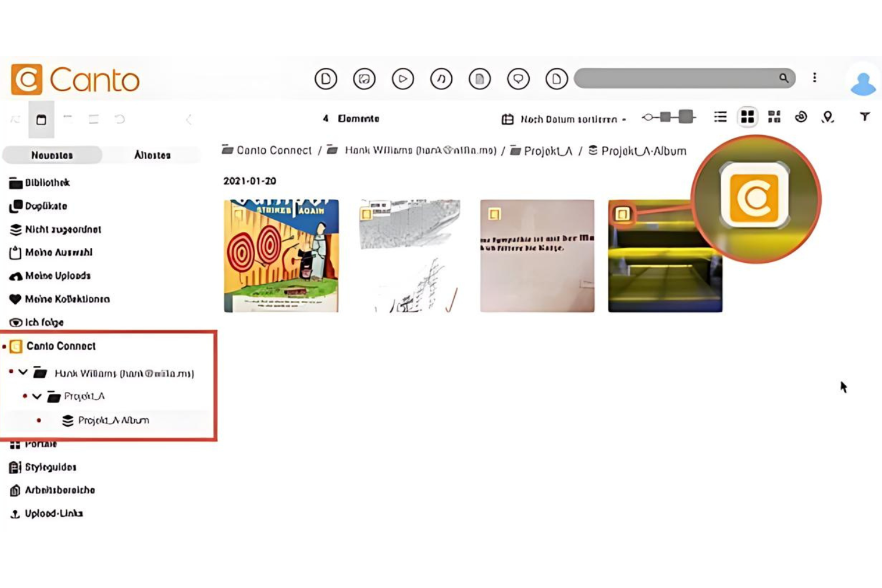Open Upload-Links in the sidebar
882x588 pixels.
[46, 514]
